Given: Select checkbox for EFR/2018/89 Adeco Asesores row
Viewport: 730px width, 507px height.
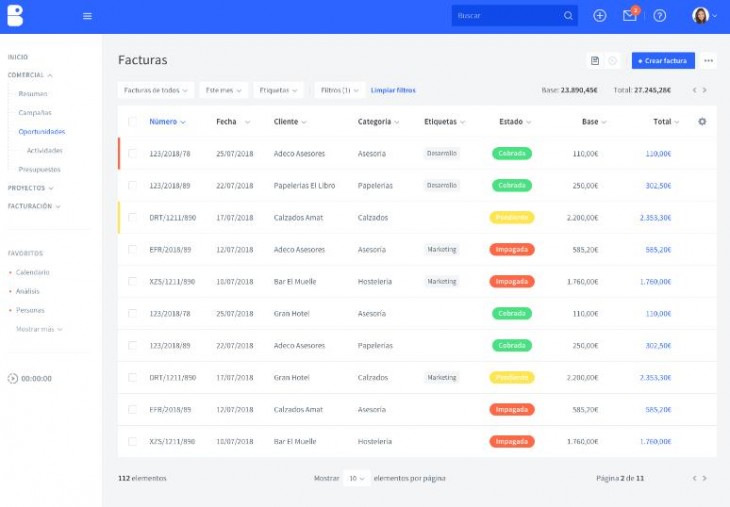Looking at the screenshot, I should [132, 250].
